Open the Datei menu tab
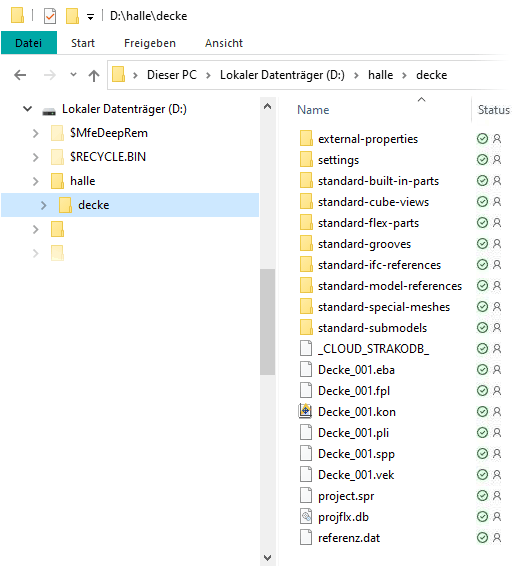Viewport: 512px width, 567px height. [29, 43]
